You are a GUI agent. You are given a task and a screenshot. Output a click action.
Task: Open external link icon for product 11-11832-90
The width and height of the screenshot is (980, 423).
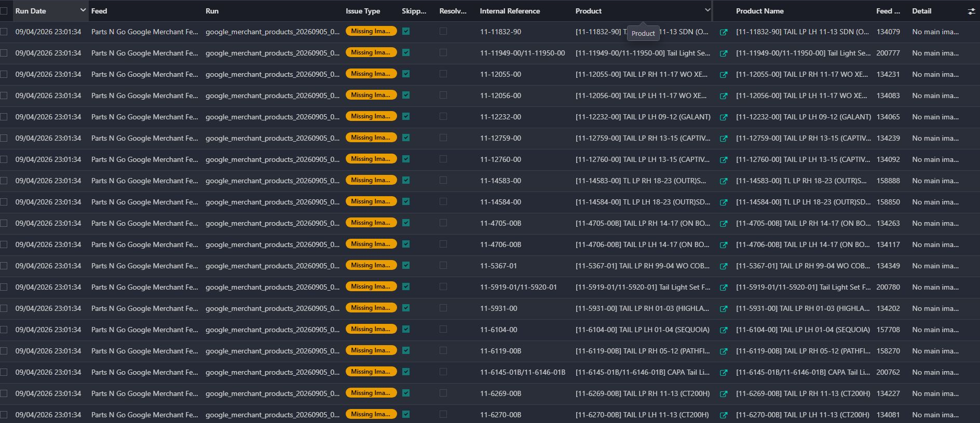pyautogui.click(x=724, y=32)
